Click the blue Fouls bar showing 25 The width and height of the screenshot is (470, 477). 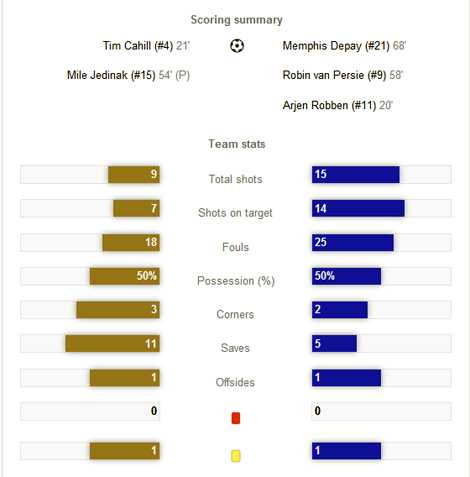[353, 242]
